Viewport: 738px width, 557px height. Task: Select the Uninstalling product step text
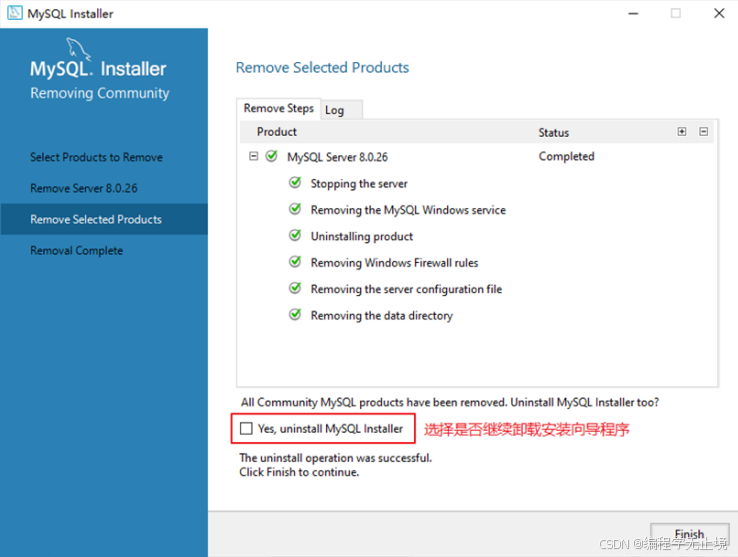361,236
